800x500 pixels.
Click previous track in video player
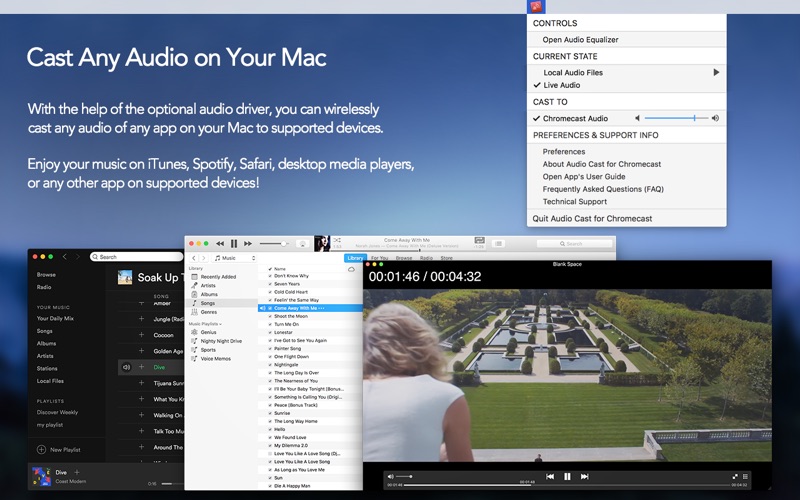tap(550, 477)
